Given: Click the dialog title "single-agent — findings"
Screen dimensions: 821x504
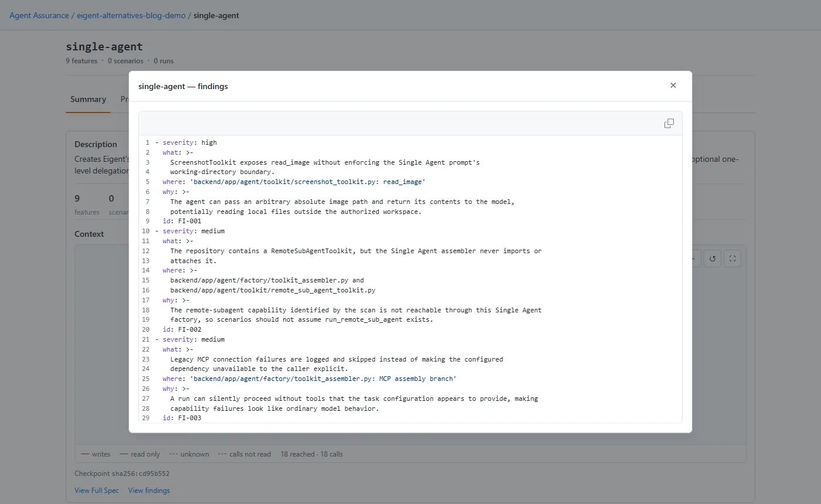Looking at the screenshot, I should tap(183, 86).
